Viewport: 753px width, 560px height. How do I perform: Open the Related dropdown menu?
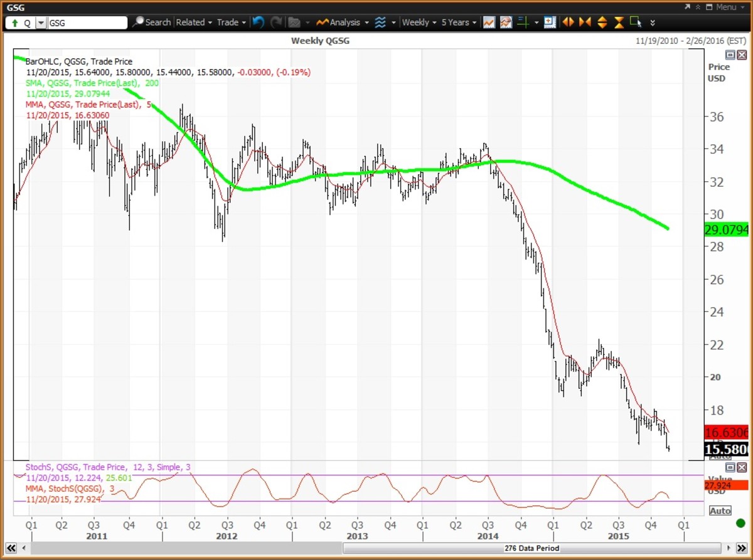pyautogui.click(x=193, y=22)
